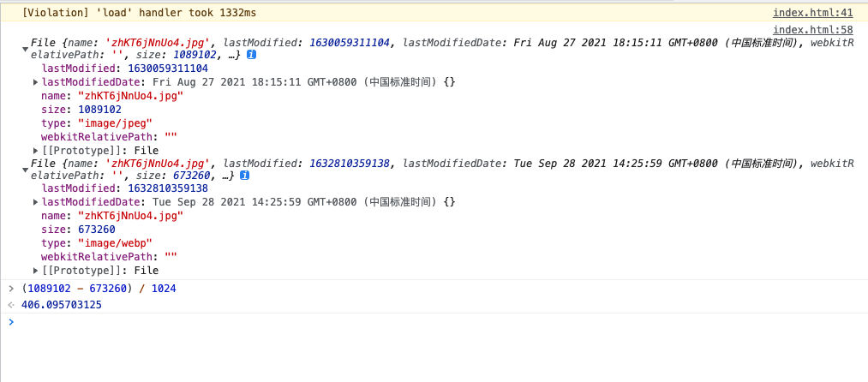Viewport: 868px width, 382px height.
Task: Collapse the first File object with size 1089102
Action: 25,49
